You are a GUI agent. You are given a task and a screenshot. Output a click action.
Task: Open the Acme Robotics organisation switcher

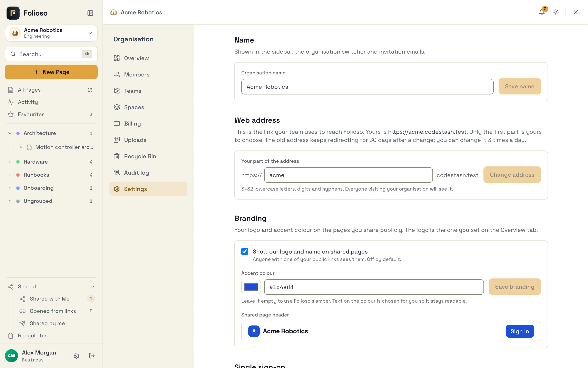[x=51, y=33]
